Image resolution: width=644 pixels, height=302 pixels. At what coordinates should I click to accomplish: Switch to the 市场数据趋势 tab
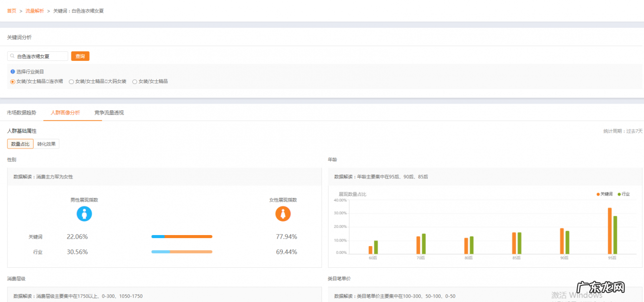(x=22, y=113)
